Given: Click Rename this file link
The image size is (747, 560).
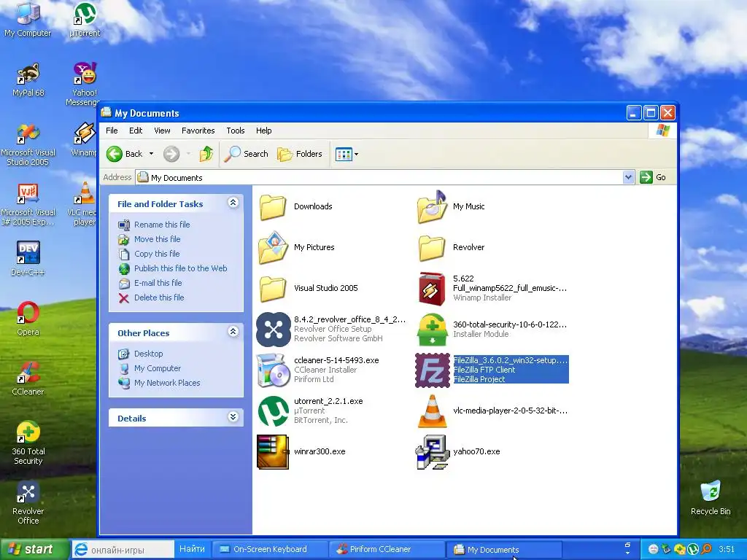Looking at the screenshot, I should (x=161, y=225).
